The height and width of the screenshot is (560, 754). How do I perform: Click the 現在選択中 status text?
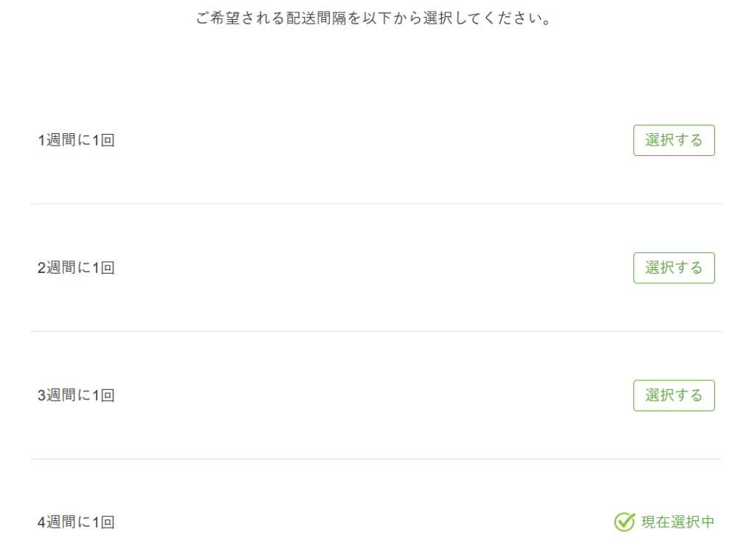click(x=677, y=522)
